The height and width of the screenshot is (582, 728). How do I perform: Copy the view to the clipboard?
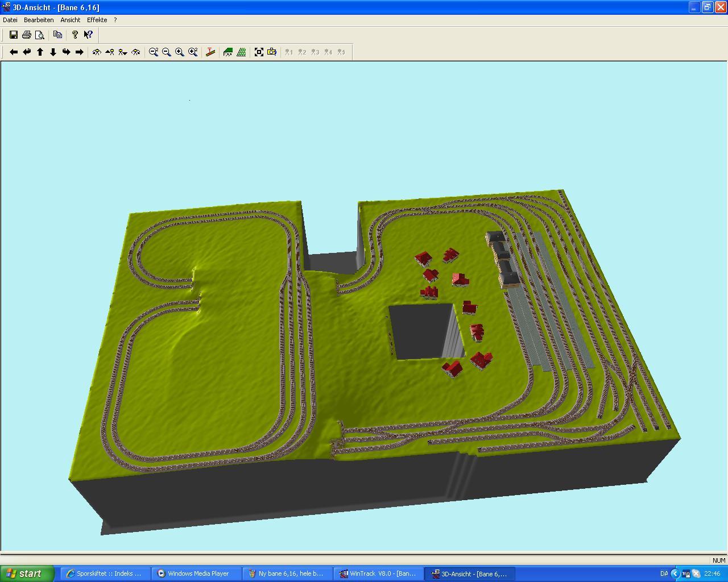(57, 35)
